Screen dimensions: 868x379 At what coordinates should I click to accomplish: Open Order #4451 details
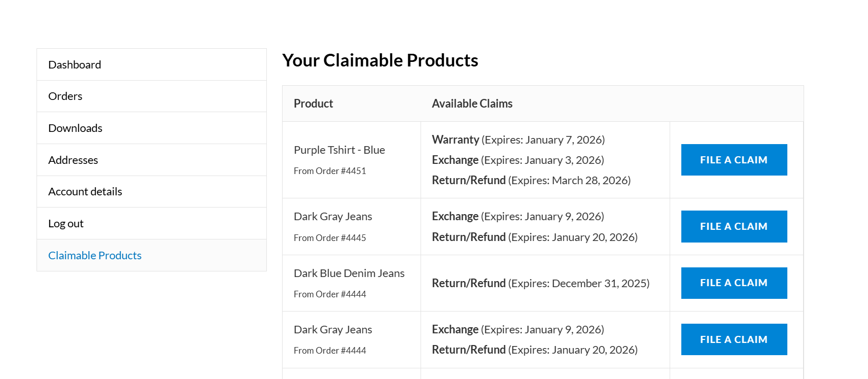point(330,171)
